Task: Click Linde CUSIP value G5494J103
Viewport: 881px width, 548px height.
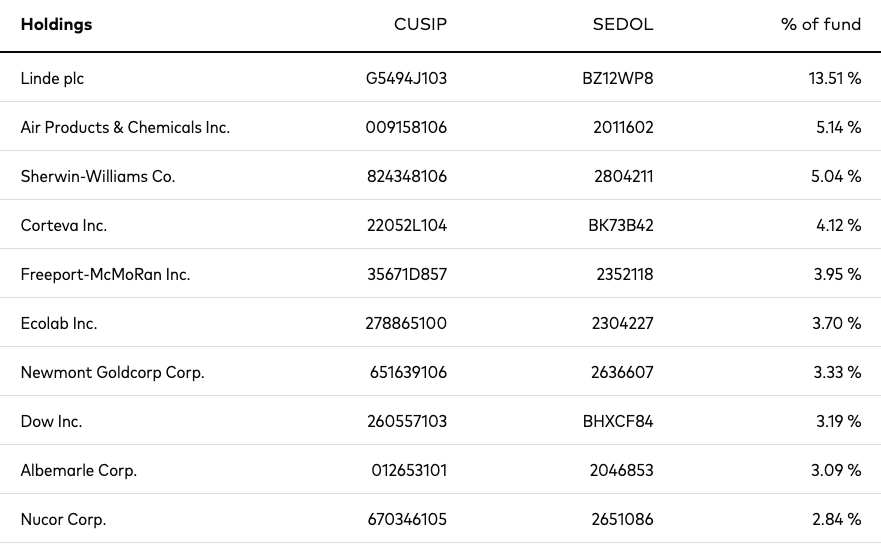Action: (x=406, y=78)
